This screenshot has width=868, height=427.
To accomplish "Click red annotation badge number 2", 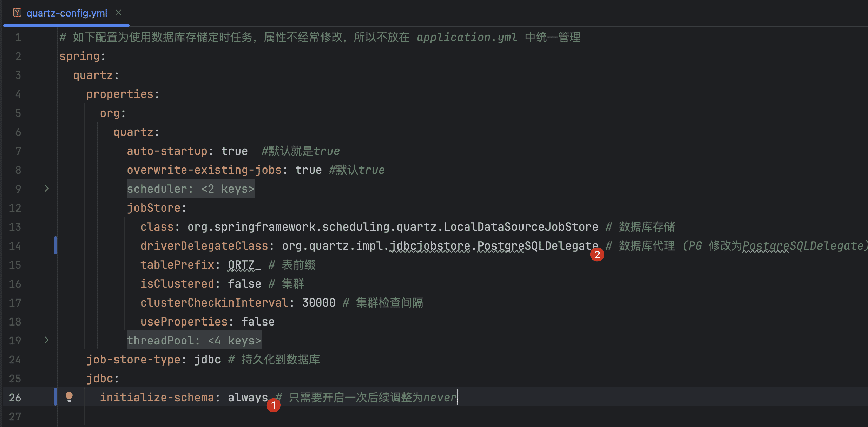I will [597, 255].
